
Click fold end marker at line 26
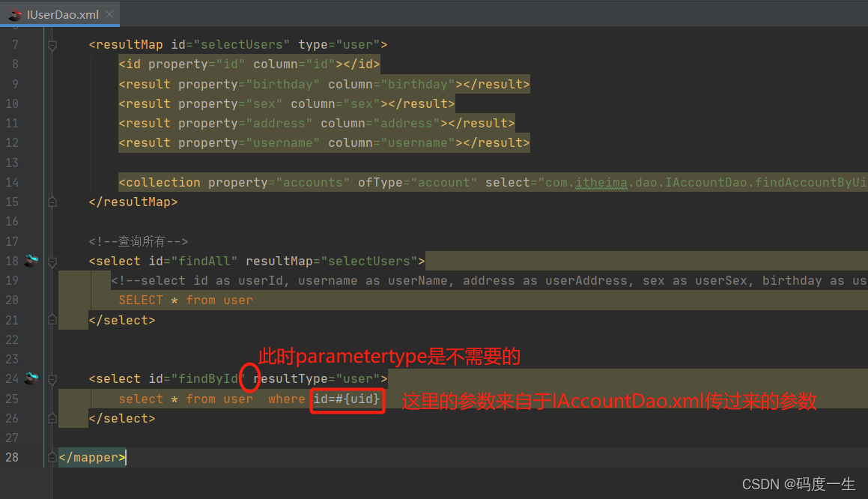[52, 418]
